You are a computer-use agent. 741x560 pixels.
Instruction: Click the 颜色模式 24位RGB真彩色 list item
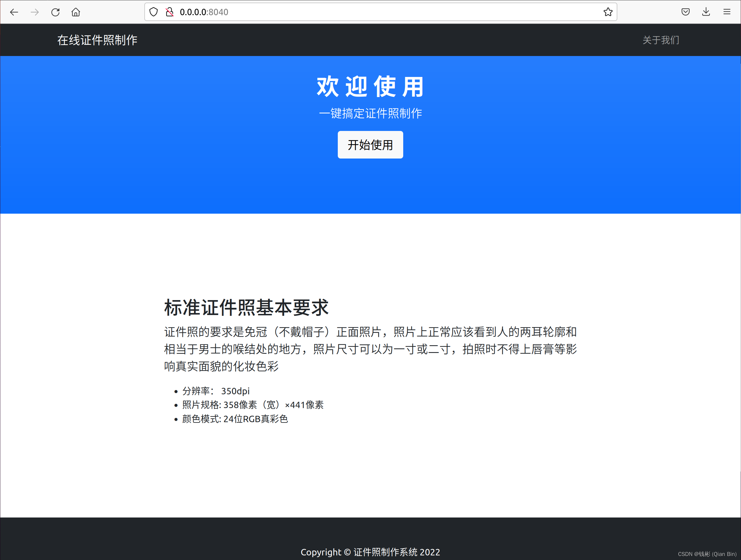(235, 419)
